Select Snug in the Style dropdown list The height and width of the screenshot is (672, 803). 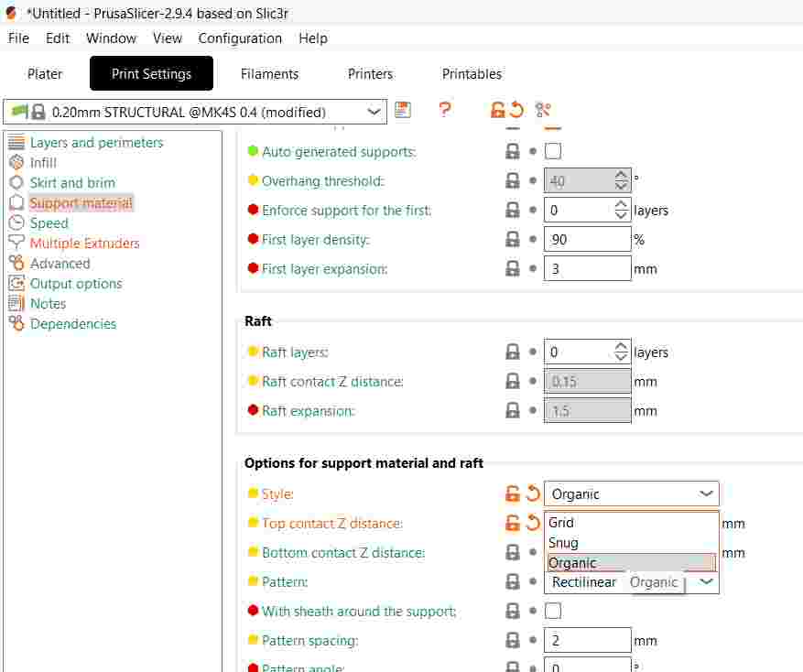click(564, 543)
